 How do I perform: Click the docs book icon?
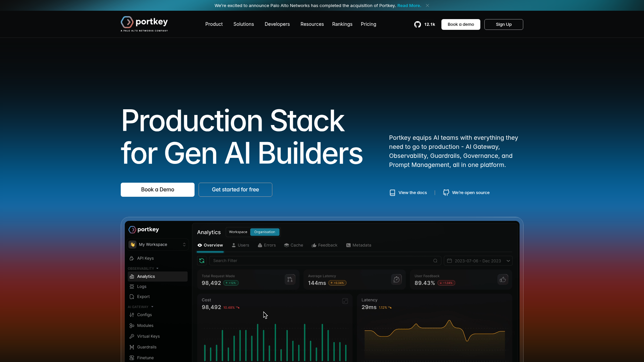point(392,193)
